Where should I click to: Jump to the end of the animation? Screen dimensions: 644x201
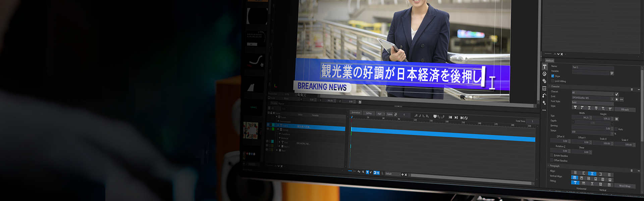click(x=462, y=118)
